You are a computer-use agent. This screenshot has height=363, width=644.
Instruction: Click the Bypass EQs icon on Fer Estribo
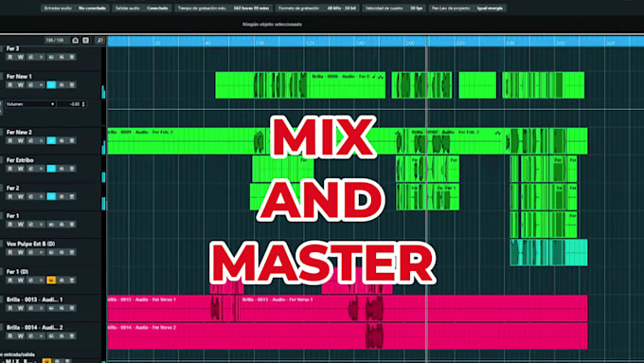(62, 169)
